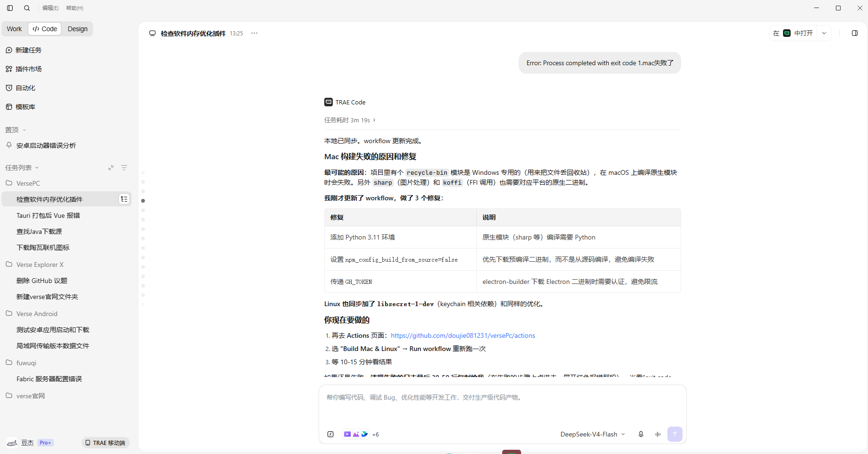Click the task outline icon on 检查软件内存优化插件

pyautogui.click(x=124, y=199)
